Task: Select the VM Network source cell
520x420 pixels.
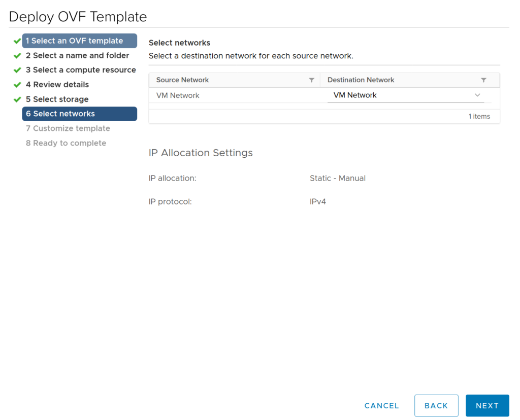Action: point(178,95)
